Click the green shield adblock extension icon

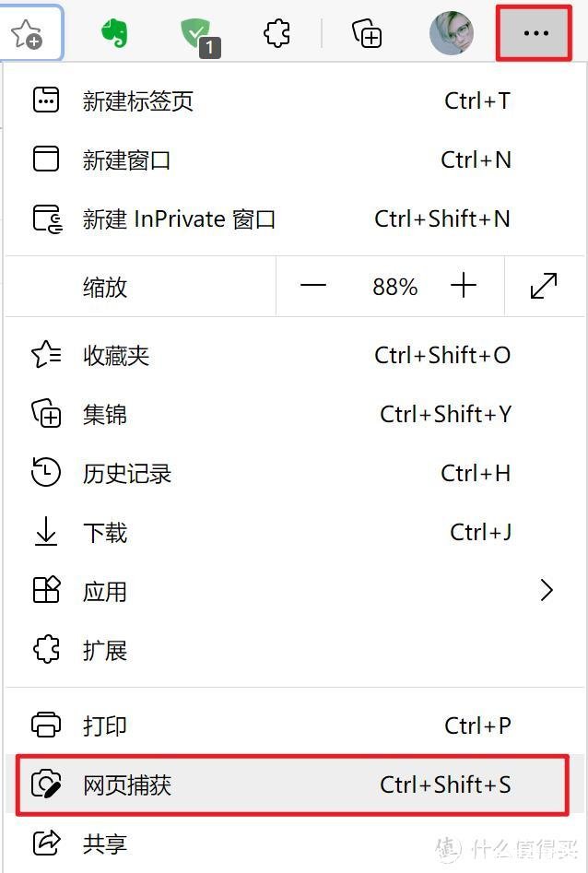(x=195, y=33)
